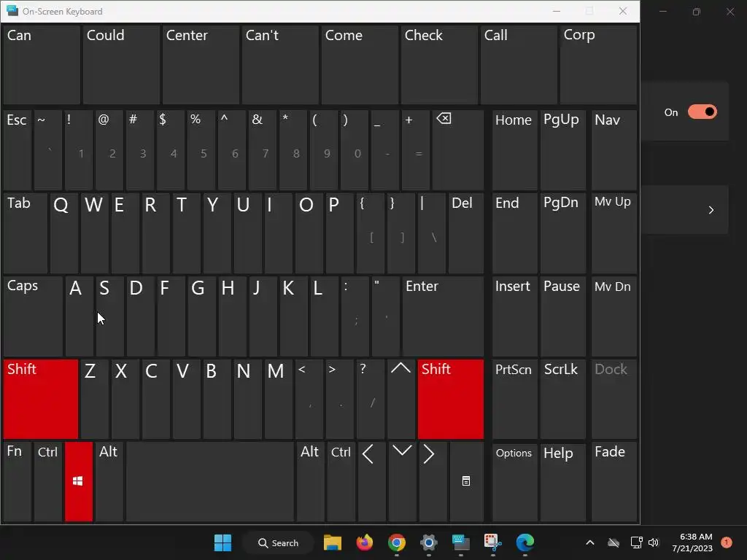Choose the 'Check' text suggestion
This screenshot has width=747, height=560.
(439, 65)
